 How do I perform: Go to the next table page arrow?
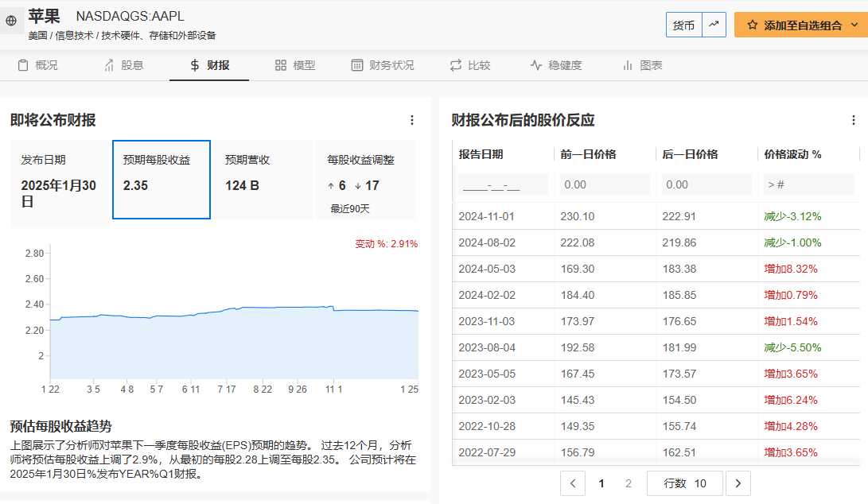(738, 483)
